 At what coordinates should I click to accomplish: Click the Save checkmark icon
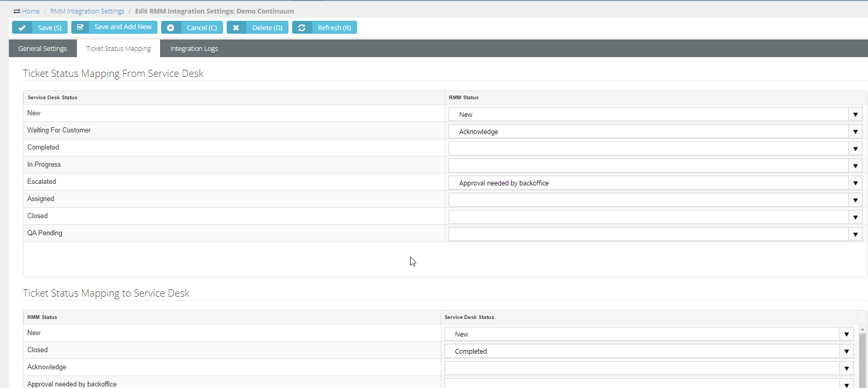(22, 28)
